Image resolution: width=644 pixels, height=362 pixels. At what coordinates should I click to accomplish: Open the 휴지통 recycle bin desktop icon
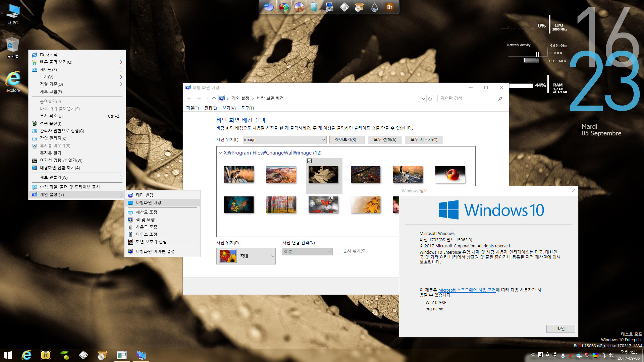pos(13,48)
